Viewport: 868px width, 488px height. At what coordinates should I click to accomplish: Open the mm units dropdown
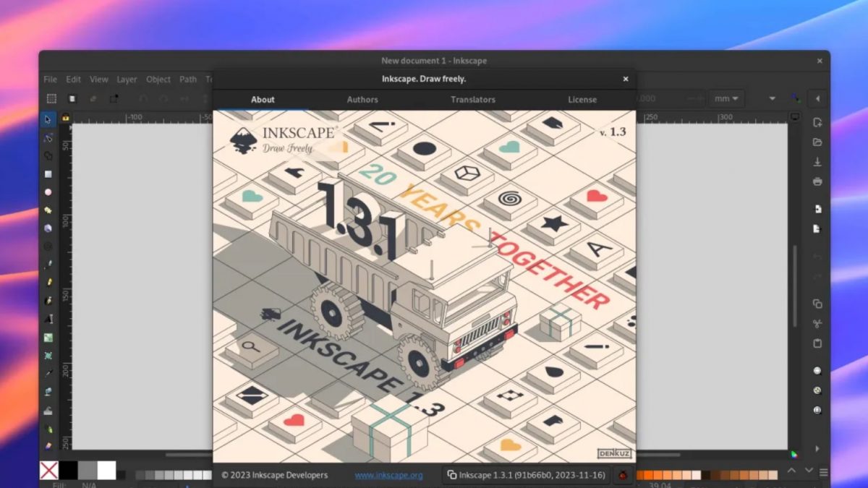pyautogui.click(x=727, y=98)
